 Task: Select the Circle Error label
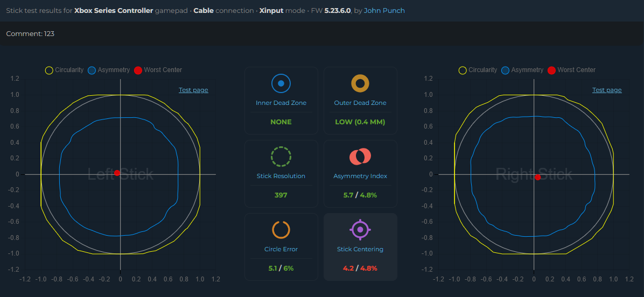pyautogui.click(x=281, y=249)
